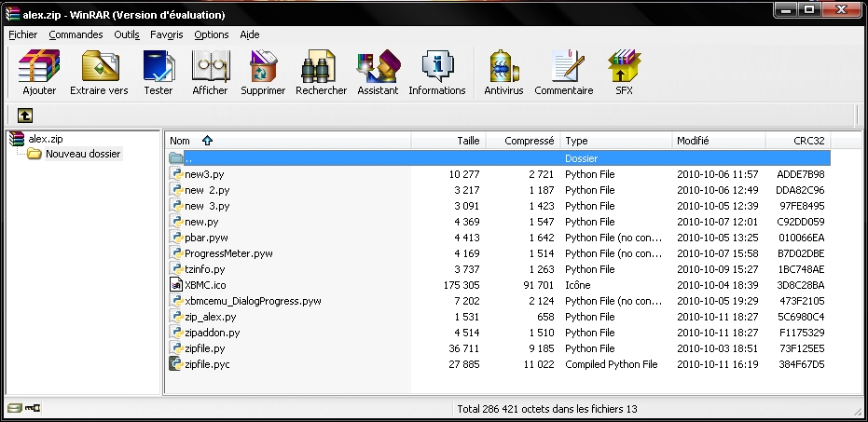Run Tester on the archive

click(158, 72)
